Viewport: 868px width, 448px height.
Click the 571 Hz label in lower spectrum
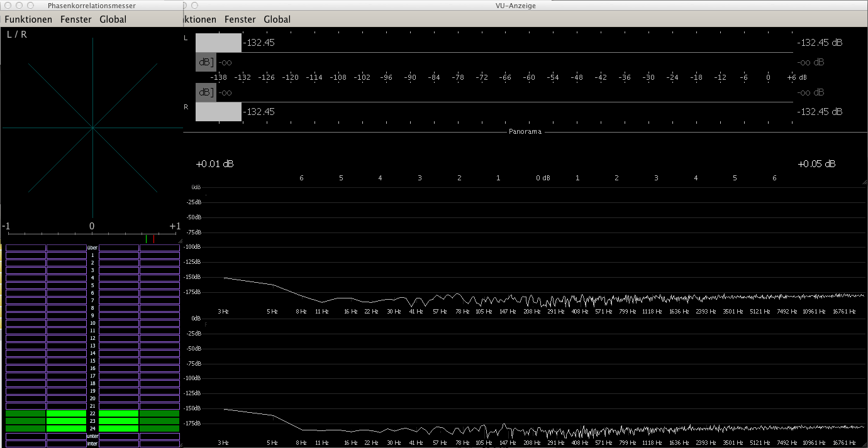pyautogui.click(x=604, y=443)
